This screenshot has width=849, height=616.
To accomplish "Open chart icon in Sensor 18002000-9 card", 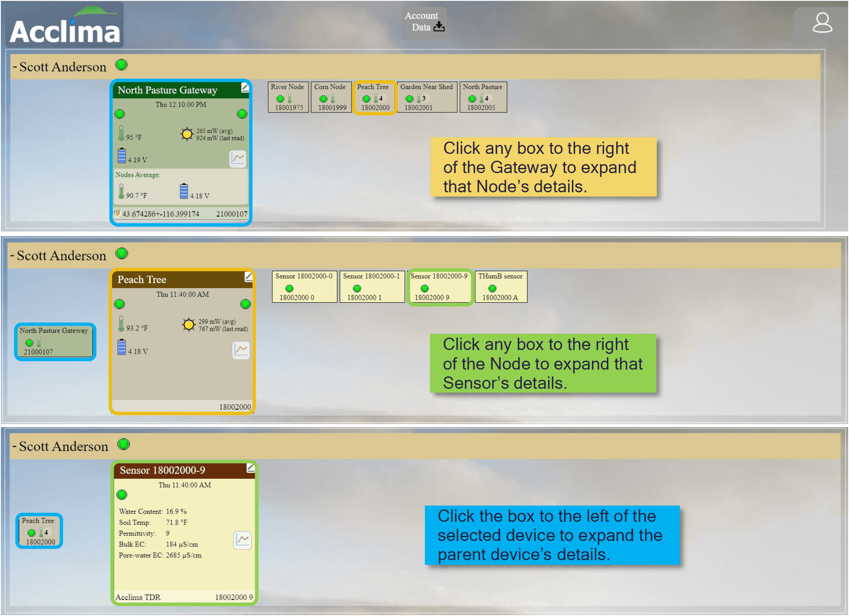I will tap(242, 540).
